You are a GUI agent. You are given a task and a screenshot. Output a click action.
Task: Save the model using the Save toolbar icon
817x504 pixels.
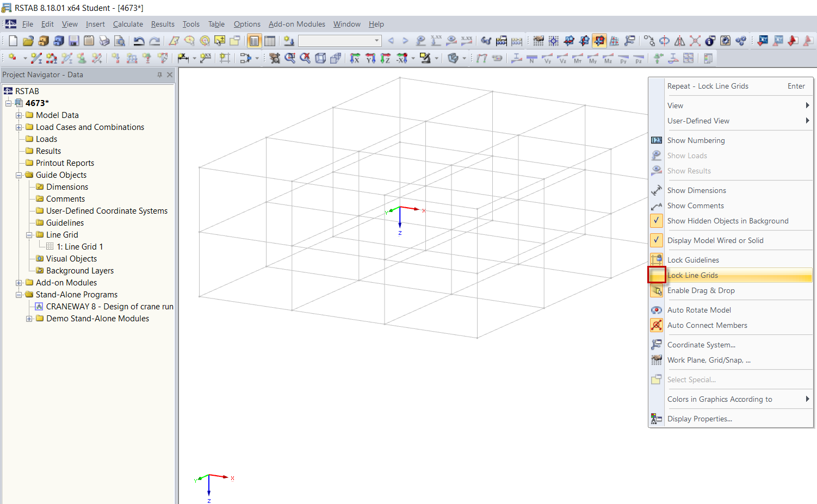pyautogui.click(x=73, y=40)
